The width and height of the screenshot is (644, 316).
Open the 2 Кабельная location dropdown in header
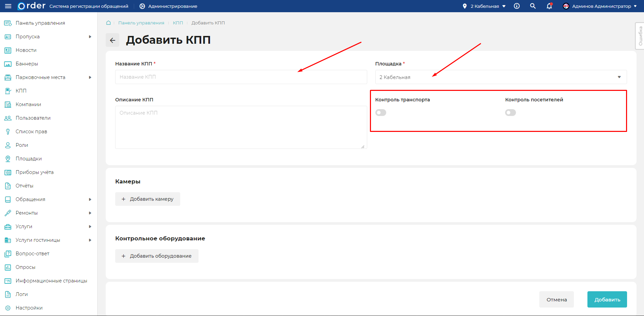484,6
